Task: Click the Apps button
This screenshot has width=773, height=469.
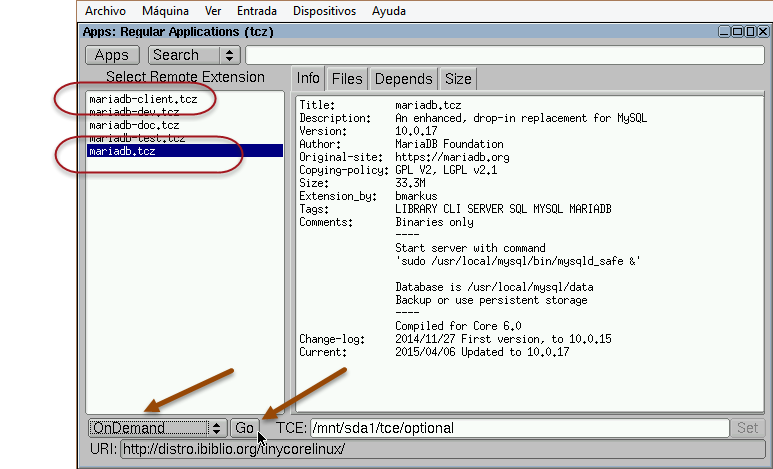Action: click(x=112, y=55)
